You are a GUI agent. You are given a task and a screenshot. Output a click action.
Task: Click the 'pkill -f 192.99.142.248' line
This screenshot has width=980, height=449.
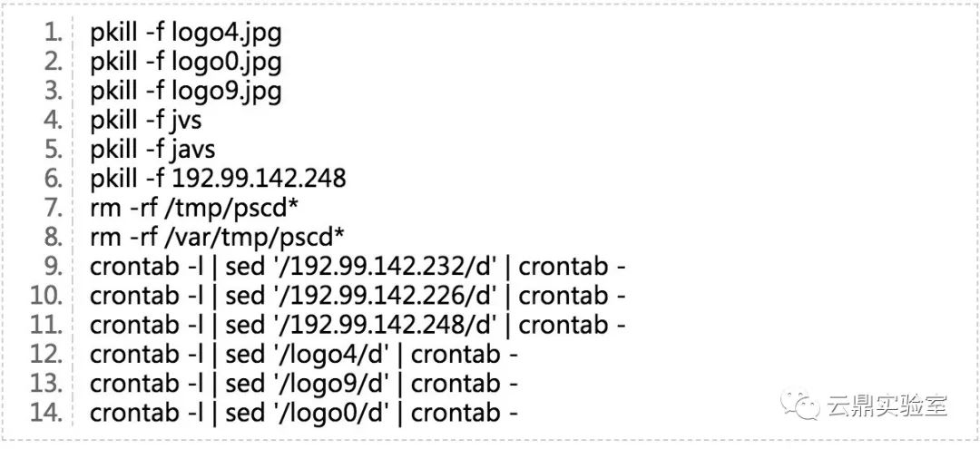(218, 179)
